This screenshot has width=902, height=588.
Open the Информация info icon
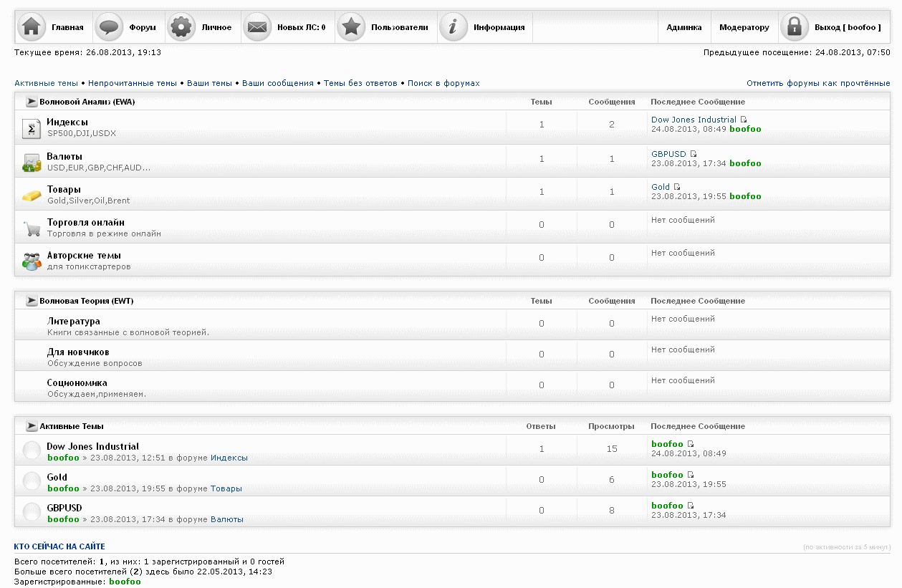[x=453, y=27]
